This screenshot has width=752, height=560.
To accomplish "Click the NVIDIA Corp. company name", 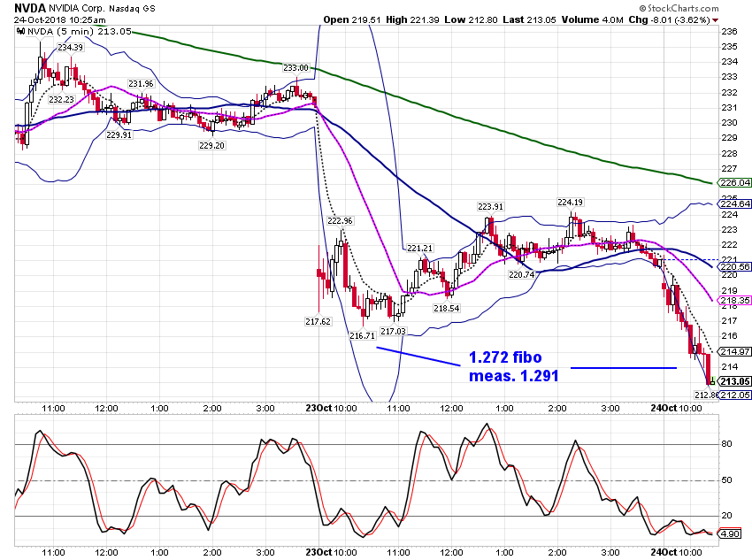I will [77, 9].
